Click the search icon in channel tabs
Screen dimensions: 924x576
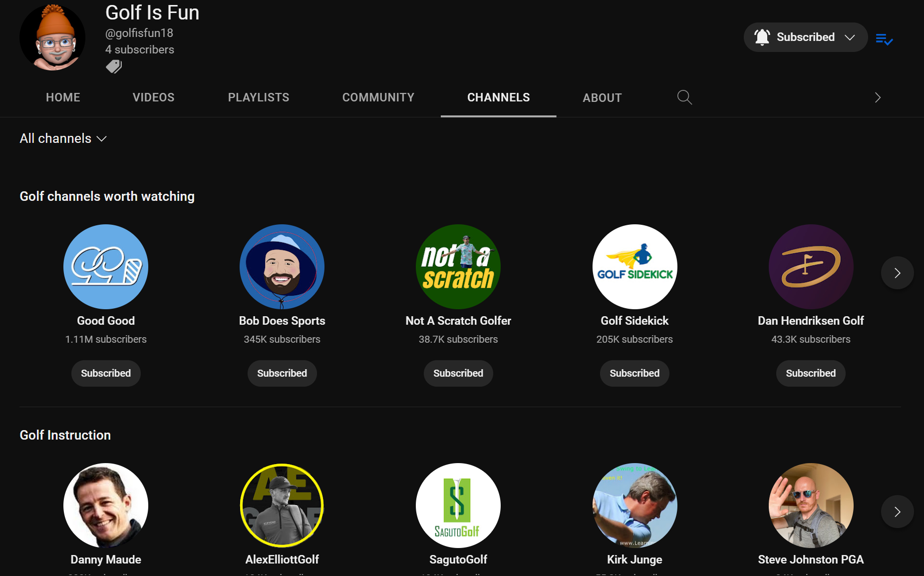pos(684,97)
